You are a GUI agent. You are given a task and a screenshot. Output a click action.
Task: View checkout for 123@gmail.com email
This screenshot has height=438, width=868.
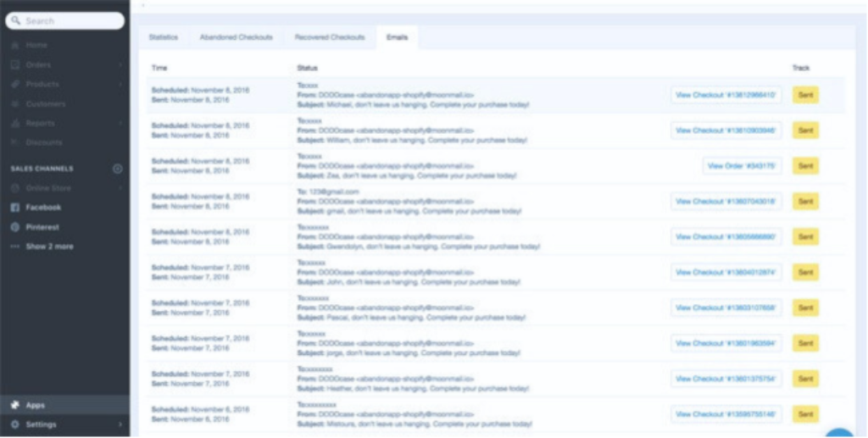click(x=726, y=202)
